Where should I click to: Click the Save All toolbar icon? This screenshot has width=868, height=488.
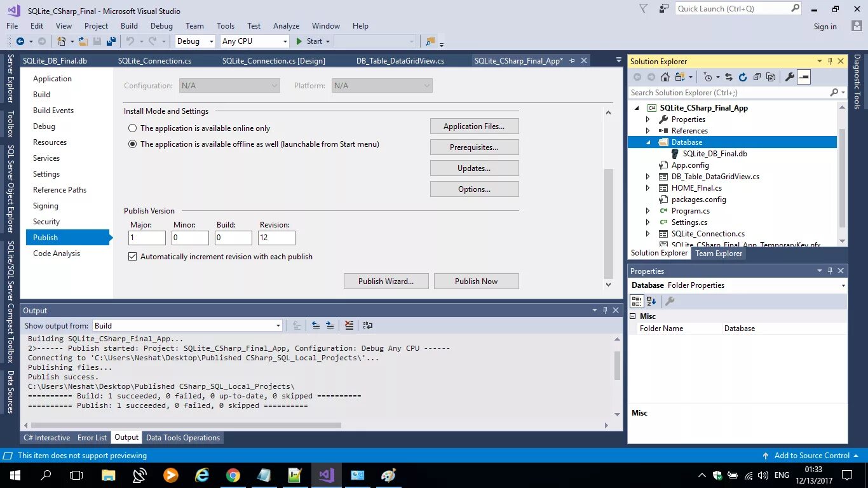[111, 41]
